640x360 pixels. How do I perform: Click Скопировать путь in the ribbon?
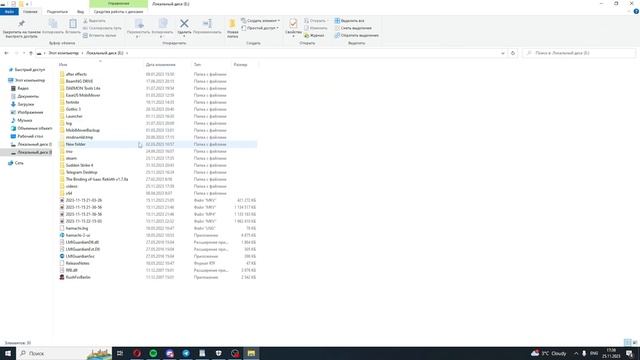[x=102, y=28]
